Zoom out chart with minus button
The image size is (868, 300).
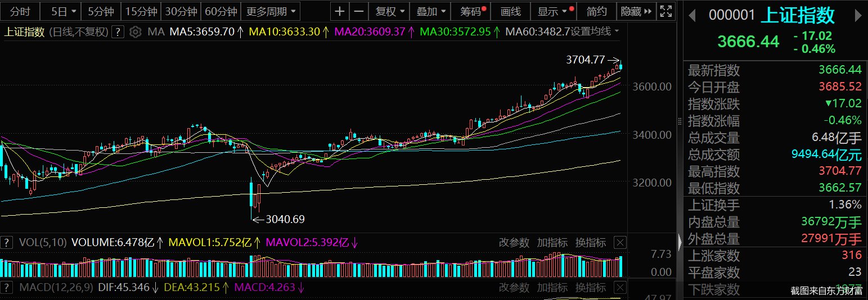358,11
